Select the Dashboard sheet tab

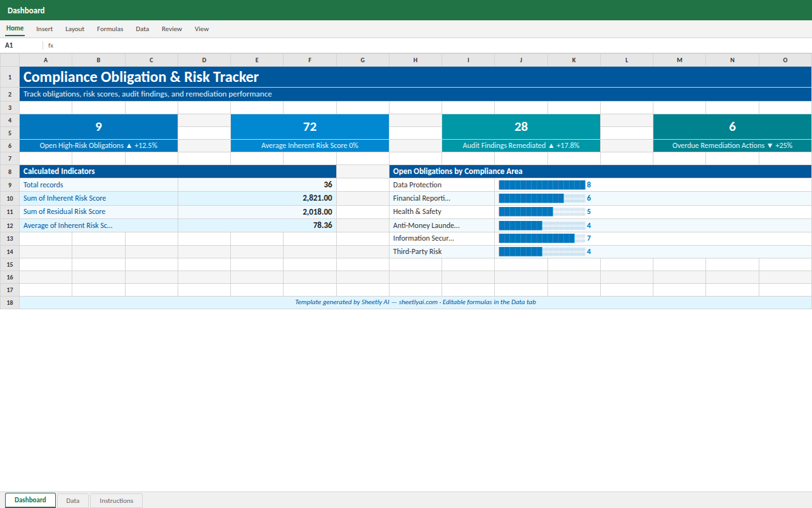(30, 500)
